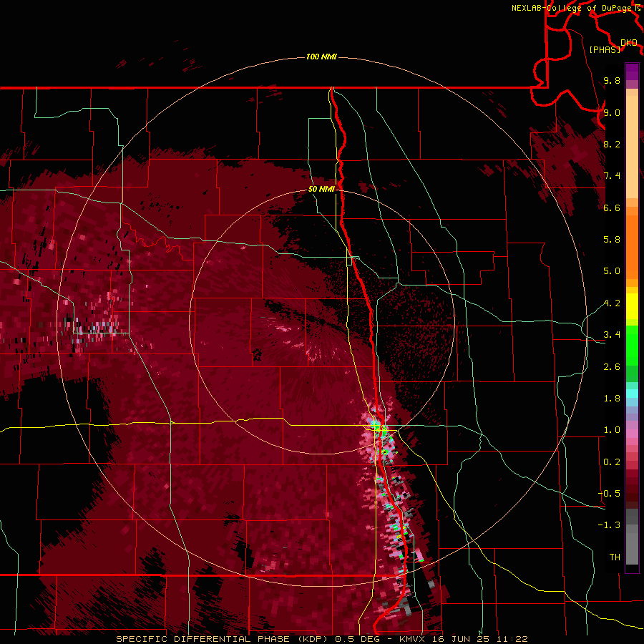Screen dimensions: 644x644
Task: Click the 100 NMI range ring label
Action: pos(321,57)
